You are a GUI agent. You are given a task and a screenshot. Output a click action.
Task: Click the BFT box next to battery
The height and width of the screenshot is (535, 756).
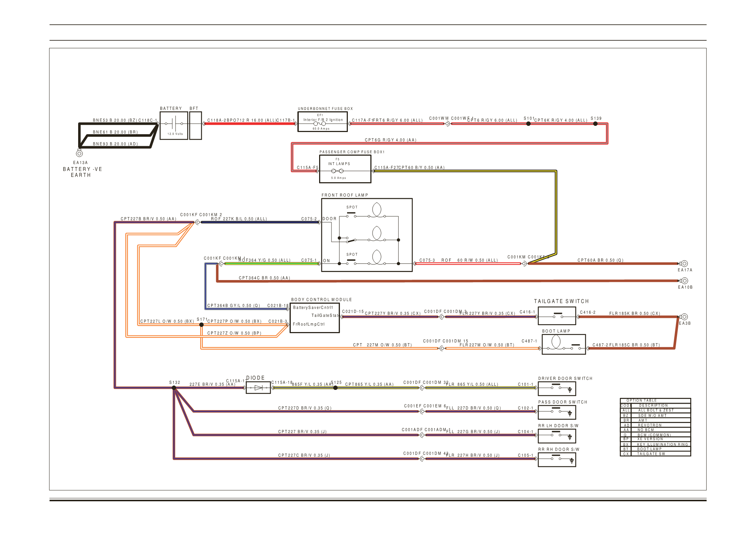click(x=195, y=125)
